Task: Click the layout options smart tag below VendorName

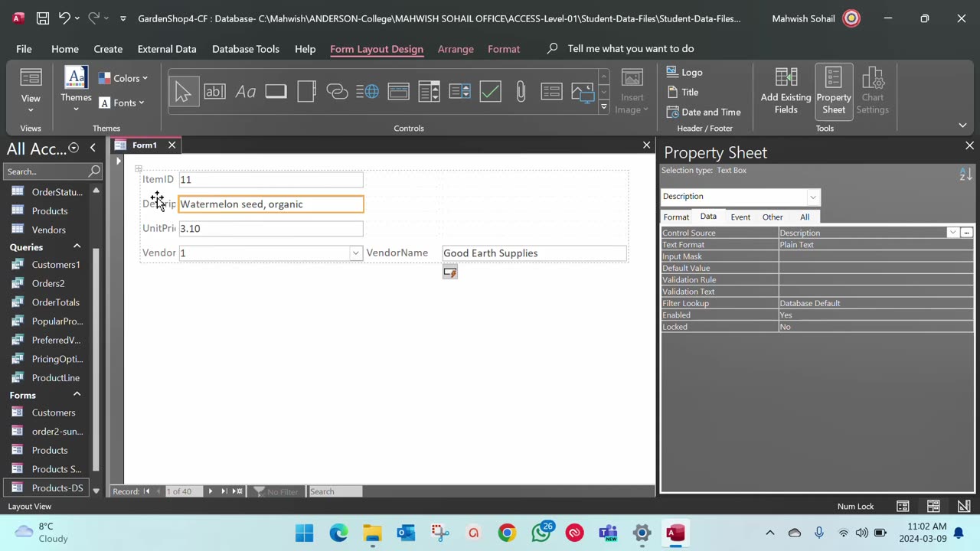Action: [x=450, y=272]
